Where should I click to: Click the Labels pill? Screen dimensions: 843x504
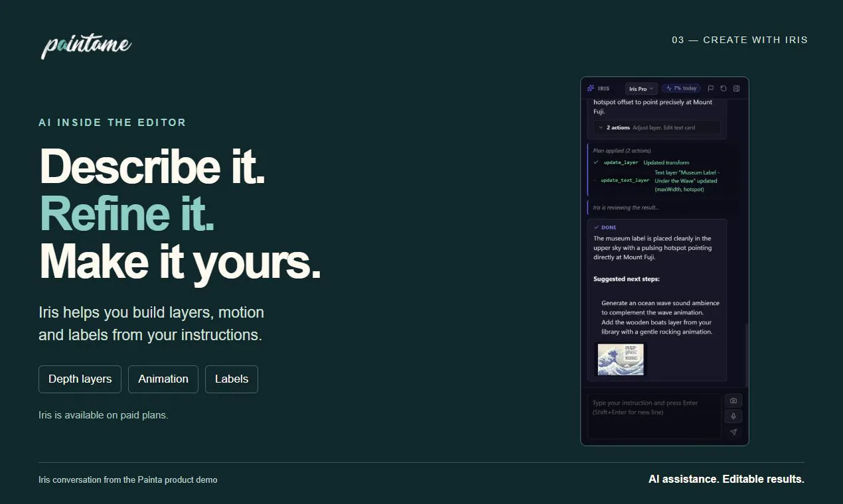pos(232,379)
